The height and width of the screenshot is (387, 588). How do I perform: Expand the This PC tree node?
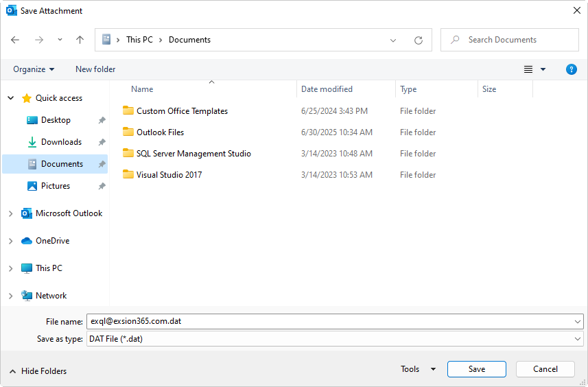click(11, 268)
